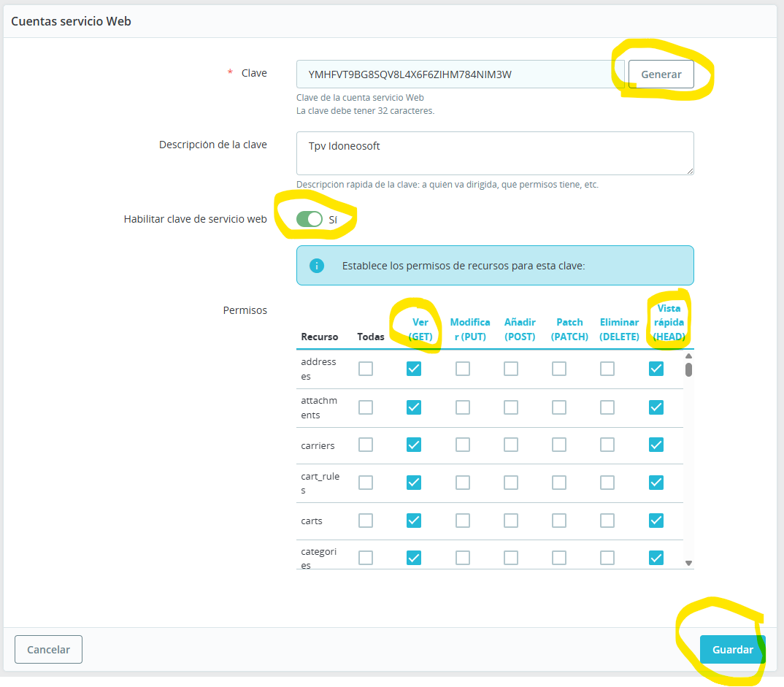The width and height of the screenshot is (784, 687).
Task: Click the Añadir (POST) column header
Action: pos(520,329)
